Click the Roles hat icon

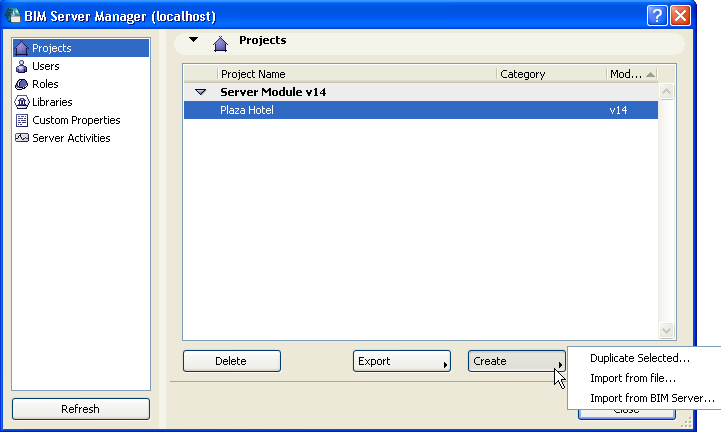point(22,84)
